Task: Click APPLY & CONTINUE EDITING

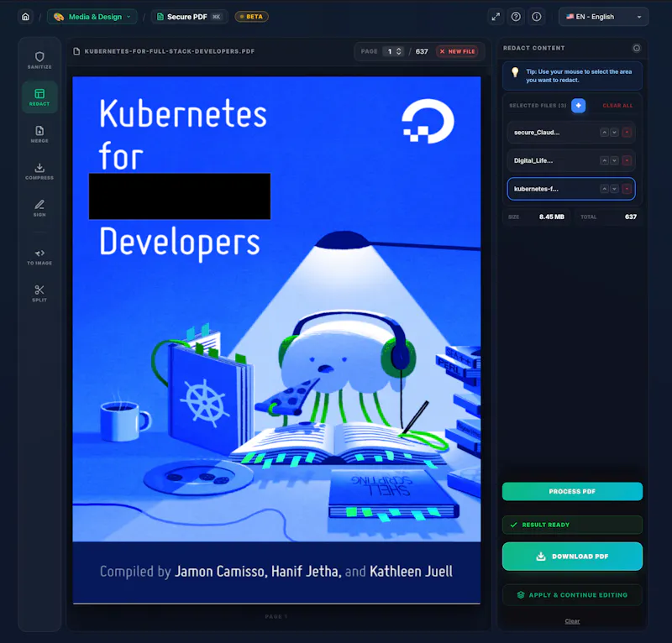Action: pos(572,595)
